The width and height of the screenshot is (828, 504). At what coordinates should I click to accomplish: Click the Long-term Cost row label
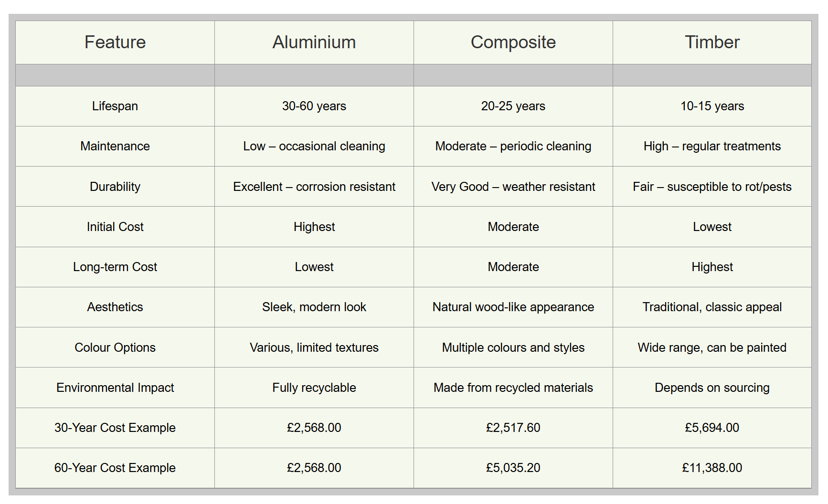tap(115, 267)
